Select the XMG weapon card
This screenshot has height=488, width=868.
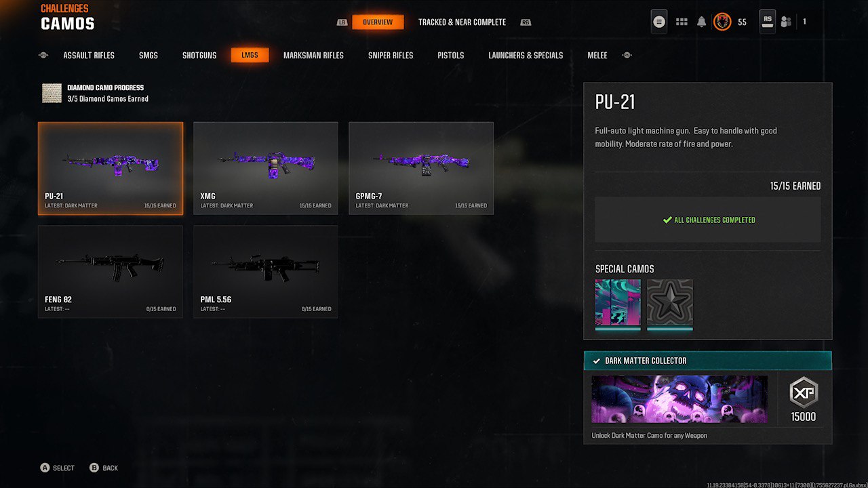[266, 168]
